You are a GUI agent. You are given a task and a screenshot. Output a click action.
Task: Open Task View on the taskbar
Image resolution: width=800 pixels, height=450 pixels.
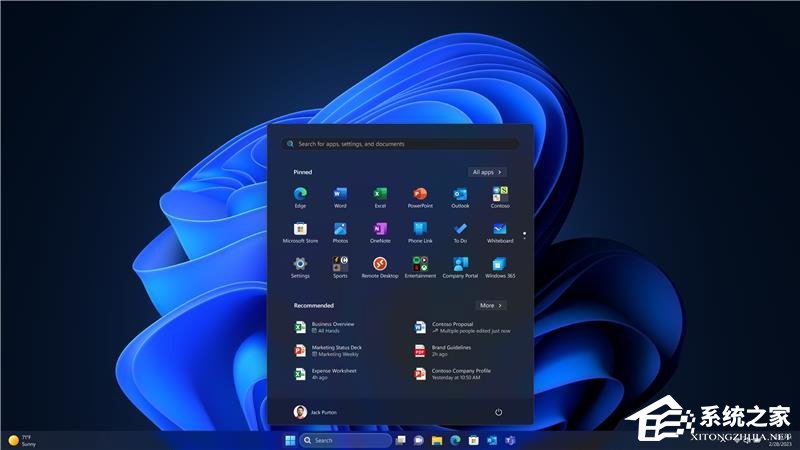coord(401,440)
